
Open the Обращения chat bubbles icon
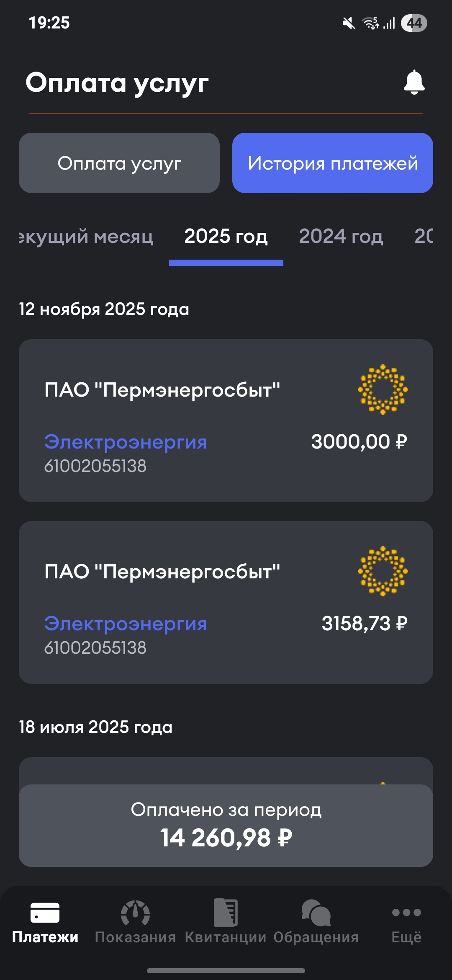click(316, 912)
